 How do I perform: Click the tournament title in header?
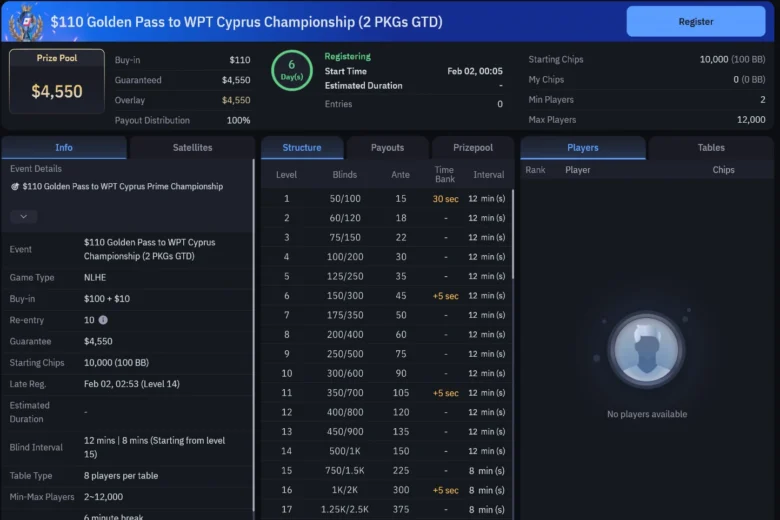[x=246, y=22]
